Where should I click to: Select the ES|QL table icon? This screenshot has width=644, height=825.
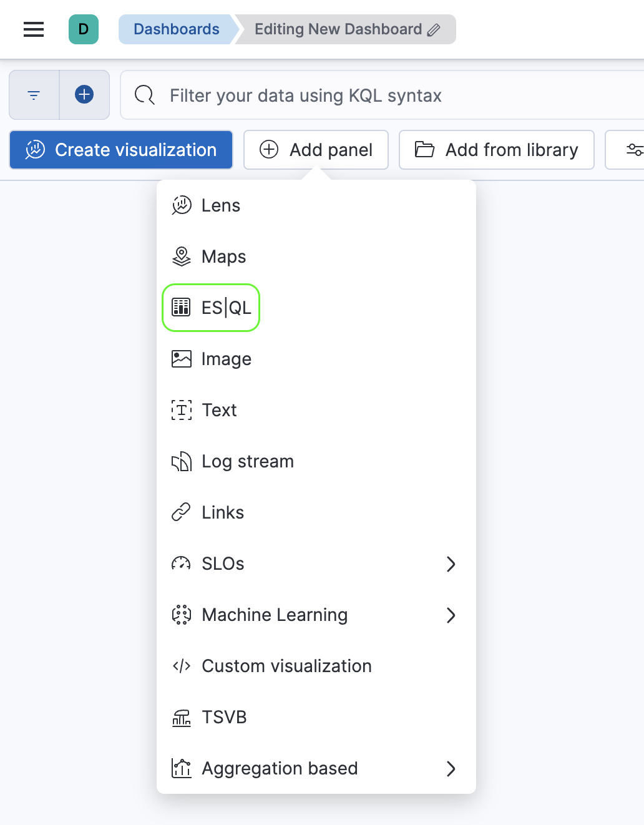coord(180,307)
